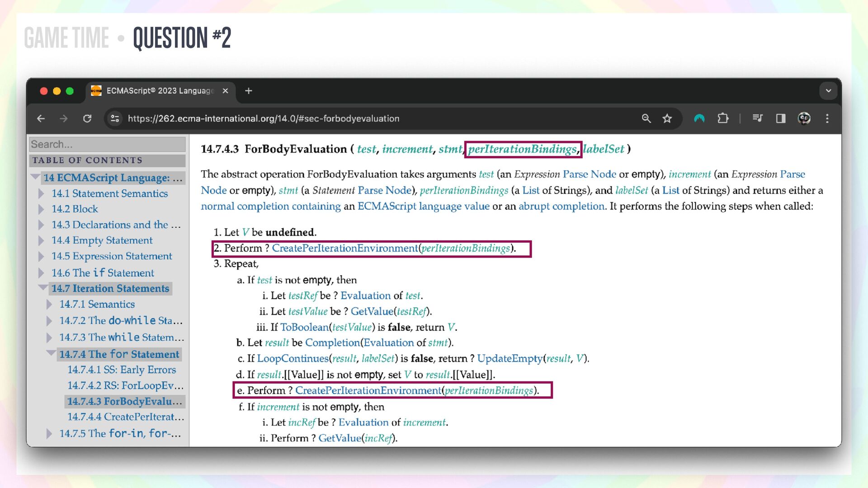Open a new tab with plus button

(x=248, y=91)
